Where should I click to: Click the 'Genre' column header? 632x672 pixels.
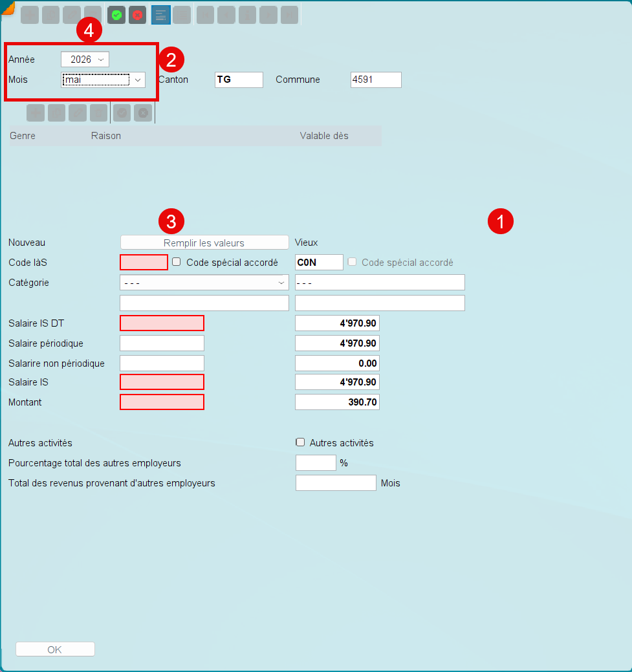23,136
